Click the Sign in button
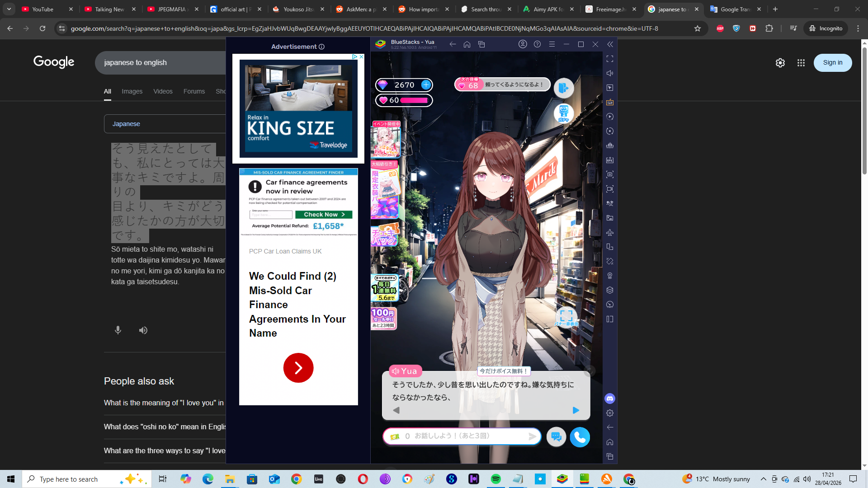The width and height of the screenshot is (868, 488). [832, 63]
